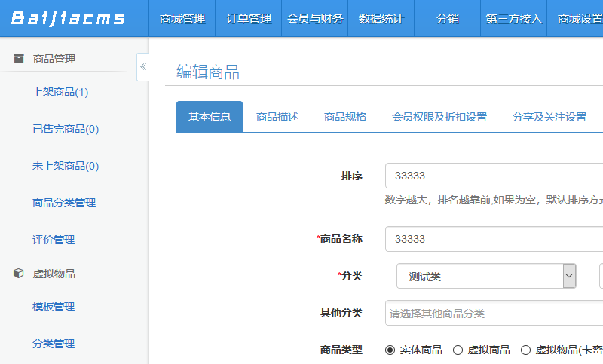The image size is (603, 364).
Task: Open the 会员权限及折扣设置 tab
Action: 439,117
